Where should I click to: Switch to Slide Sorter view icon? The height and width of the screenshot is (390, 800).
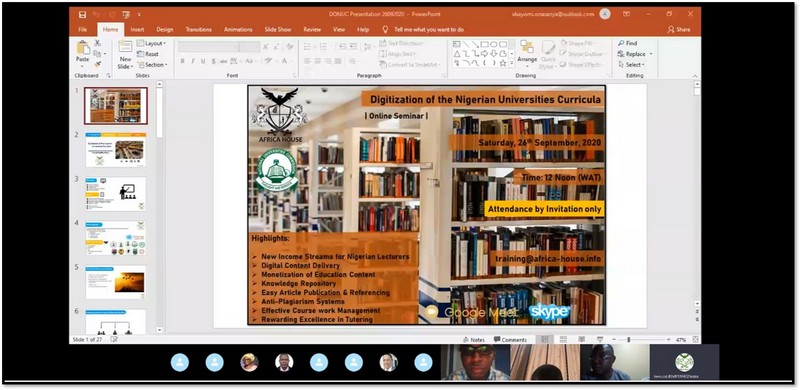click(563, 339)
